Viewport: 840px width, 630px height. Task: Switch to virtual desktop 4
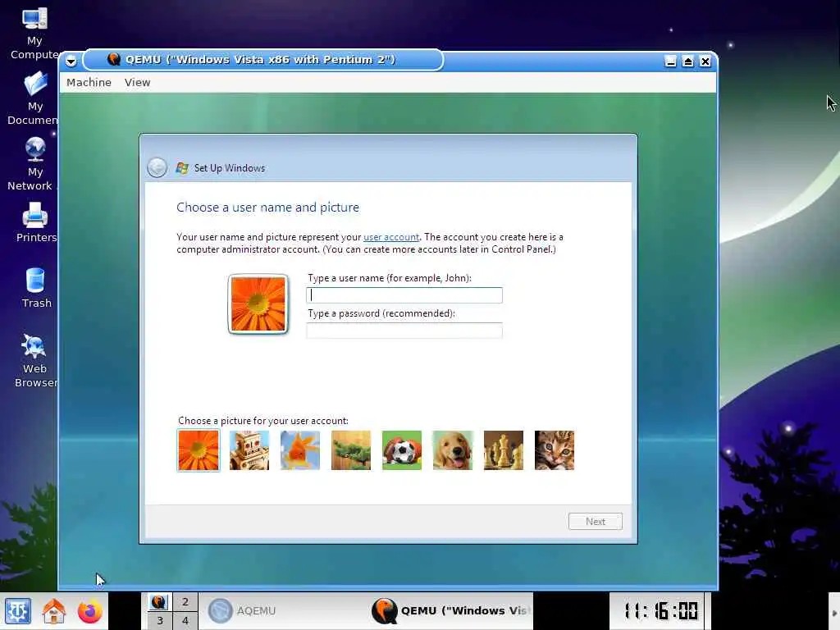click(x=185, y=620)
